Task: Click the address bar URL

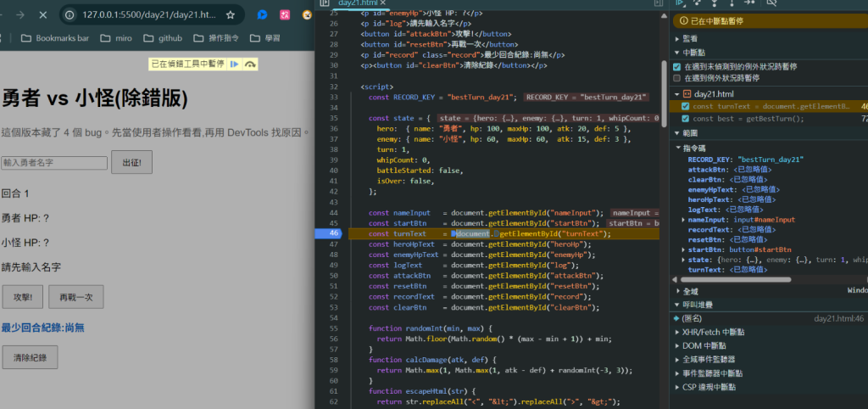Action: [149, 15]
